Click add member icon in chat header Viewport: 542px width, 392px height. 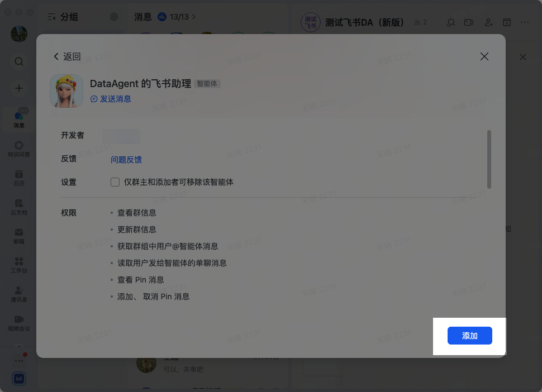point(488,22)
